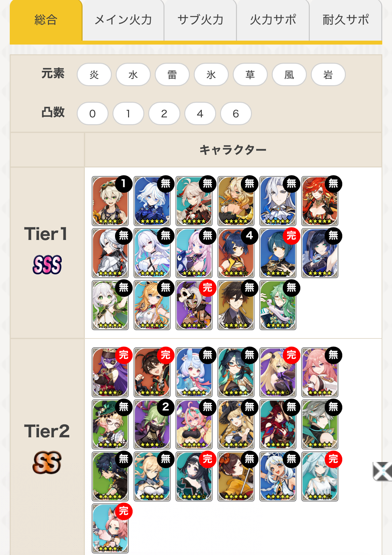Select constellation count 0 filter
This screenshot has height=555, width=392.
tap(93, 113)
